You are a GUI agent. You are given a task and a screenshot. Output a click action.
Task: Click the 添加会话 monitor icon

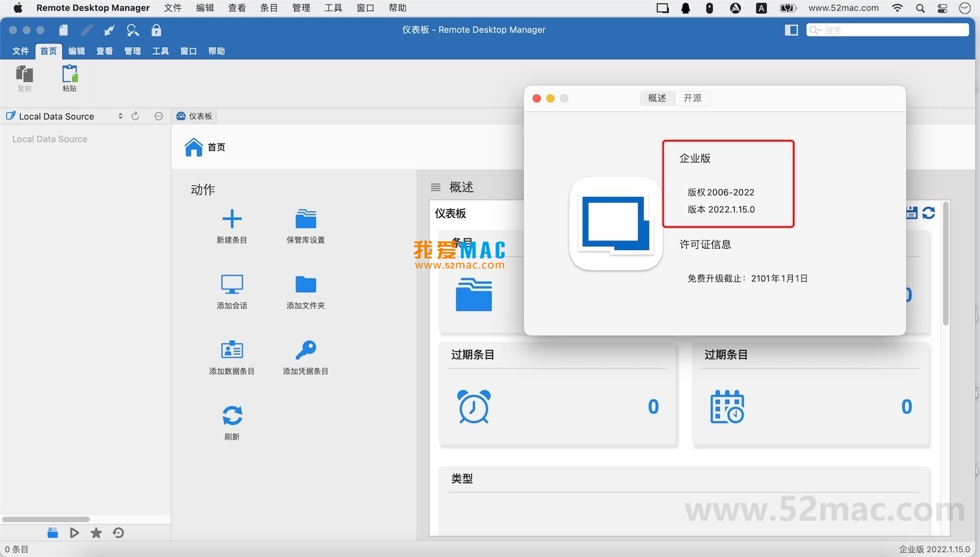coord(232,284)
